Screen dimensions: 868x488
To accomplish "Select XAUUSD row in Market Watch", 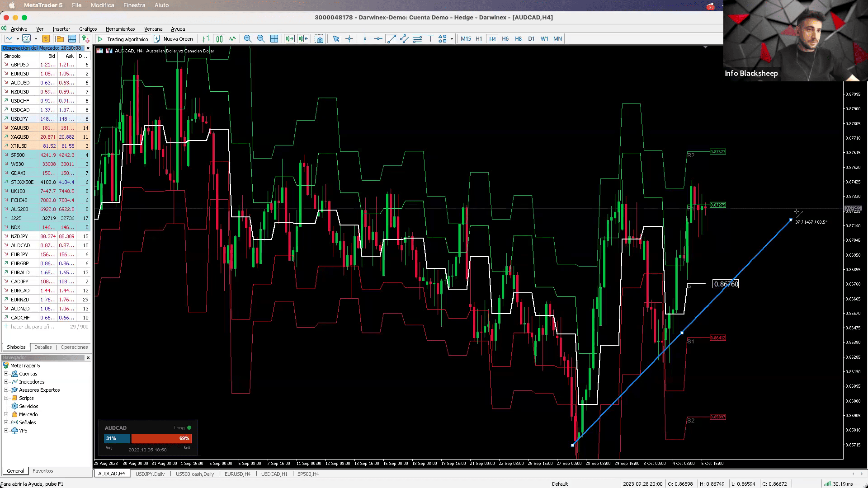I will (x=46, y=128).
